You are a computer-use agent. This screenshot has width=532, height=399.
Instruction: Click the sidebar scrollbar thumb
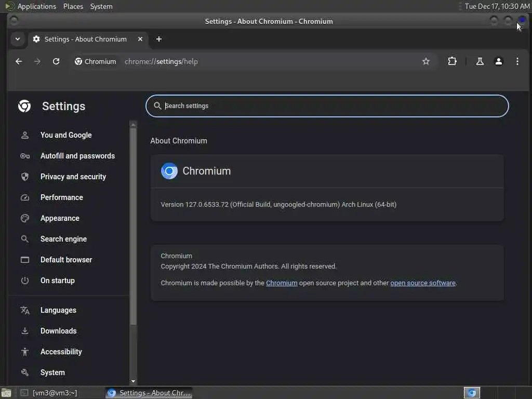click(x=133, y=227)
